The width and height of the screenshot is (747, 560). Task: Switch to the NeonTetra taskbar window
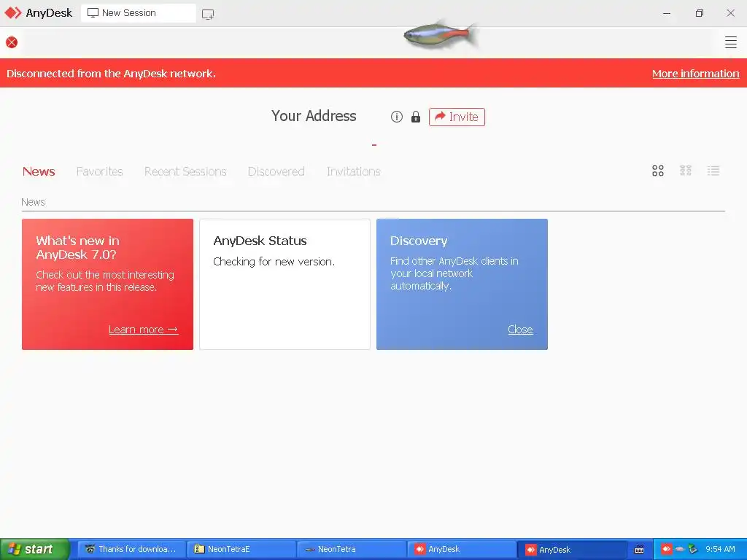coord(352,549)
